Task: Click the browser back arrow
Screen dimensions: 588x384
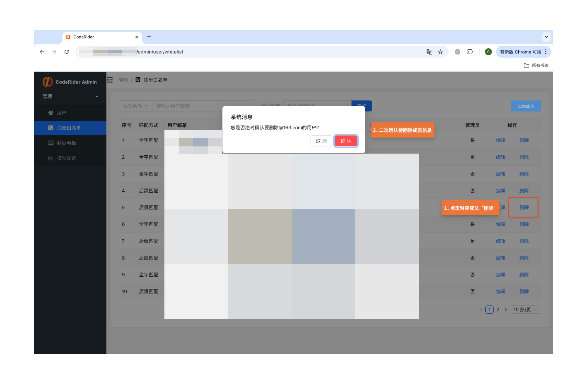Action: point(42,52)
